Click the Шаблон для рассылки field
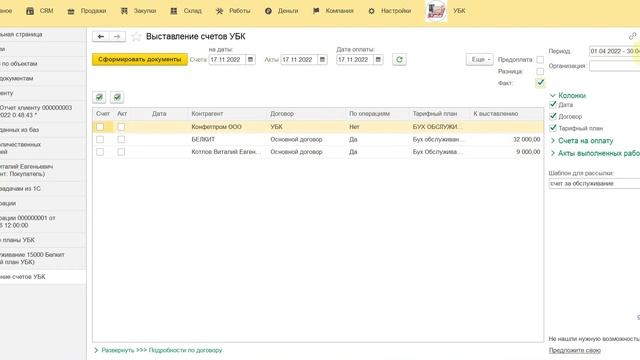 point(594,184)
